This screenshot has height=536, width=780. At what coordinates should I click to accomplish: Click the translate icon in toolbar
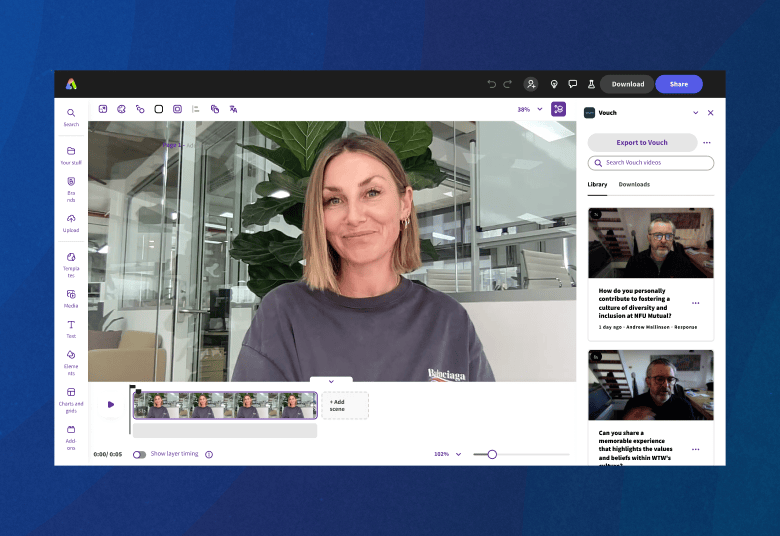point(233,109)
